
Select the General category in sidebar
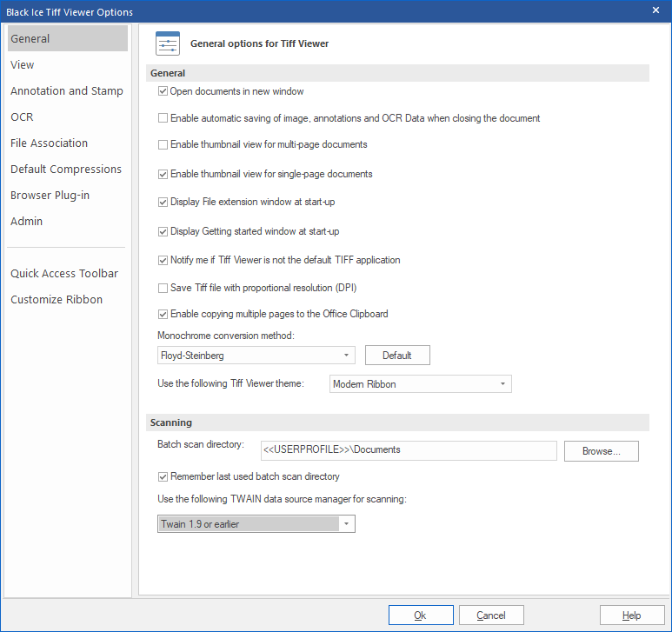click(x=68, y=38)
